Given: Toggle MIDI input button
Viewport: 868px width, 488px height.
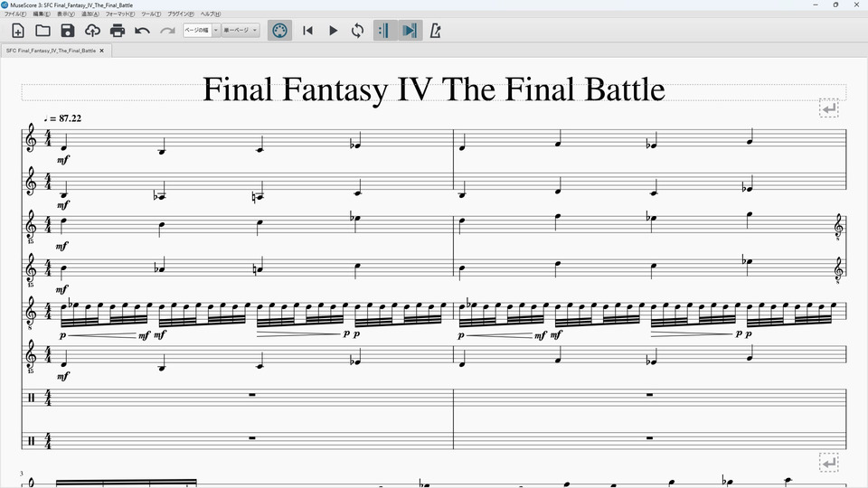Looking at the screenshot, I should coord(280,31).
